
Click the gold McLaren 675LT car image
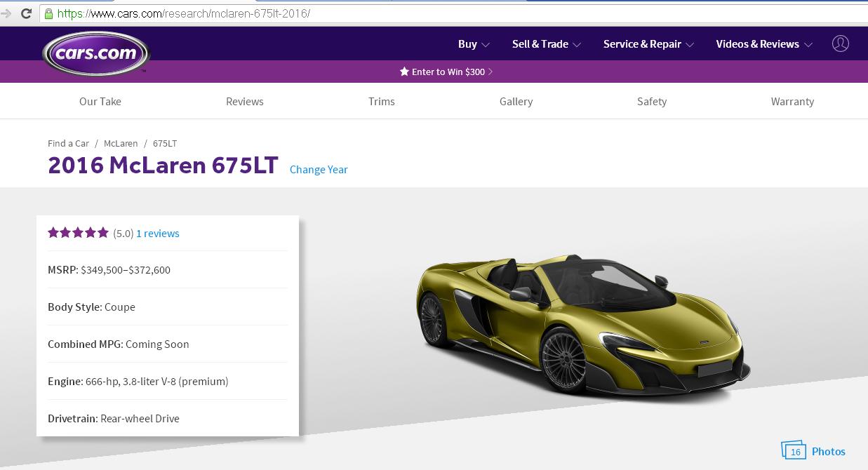tap(582, 328)
